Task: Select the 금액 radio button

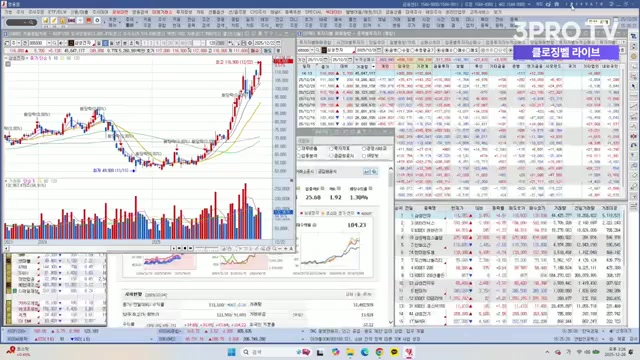Action: pyautogui.click(x=386, y=50)
